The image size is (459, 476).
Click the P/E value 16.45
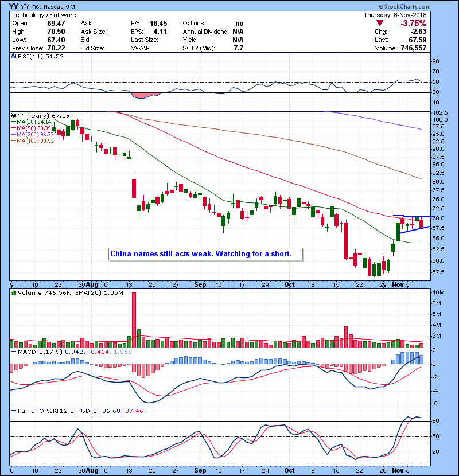click(158, 24)
